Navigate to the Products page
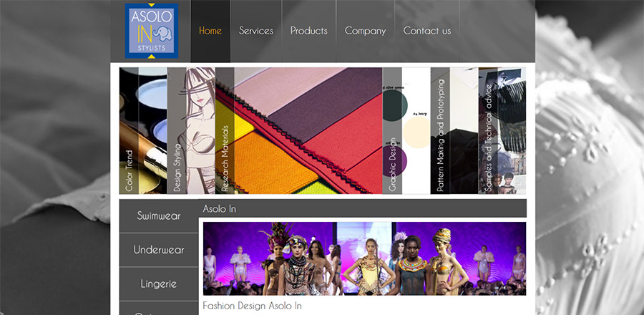Screen dimensions: 644x315 tap(308, 31)
